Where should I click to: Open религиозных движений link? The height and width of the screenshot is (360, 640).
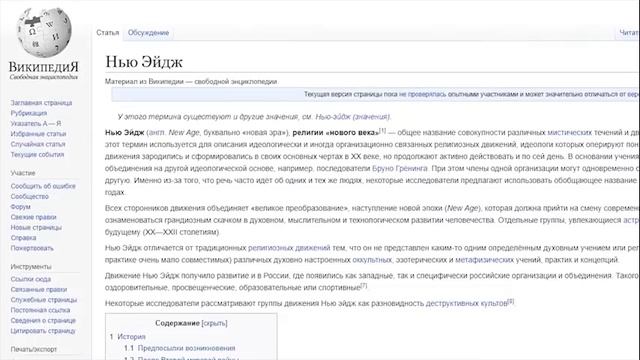pos(289,248)
